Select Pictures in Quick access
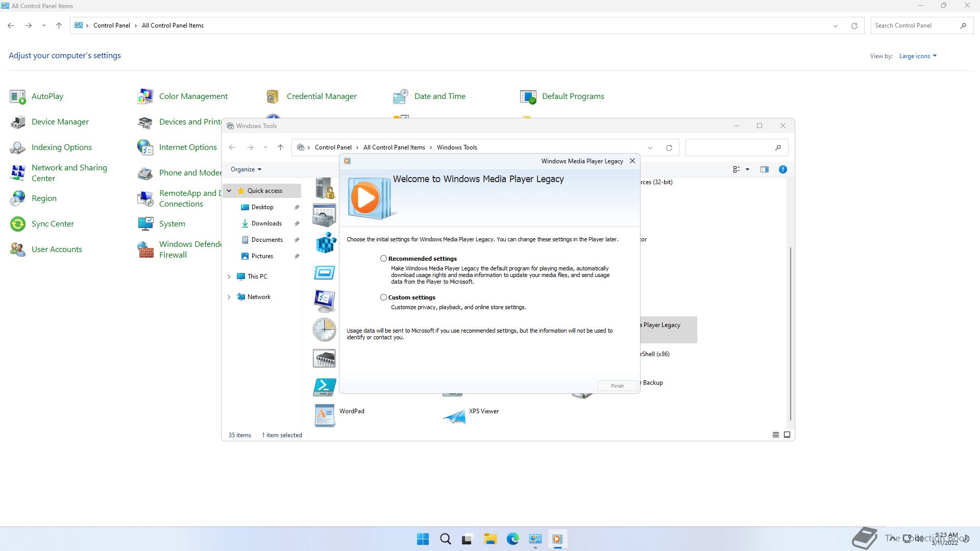The width and height of the screenshot is (980, 551). [x=262, y=256]
